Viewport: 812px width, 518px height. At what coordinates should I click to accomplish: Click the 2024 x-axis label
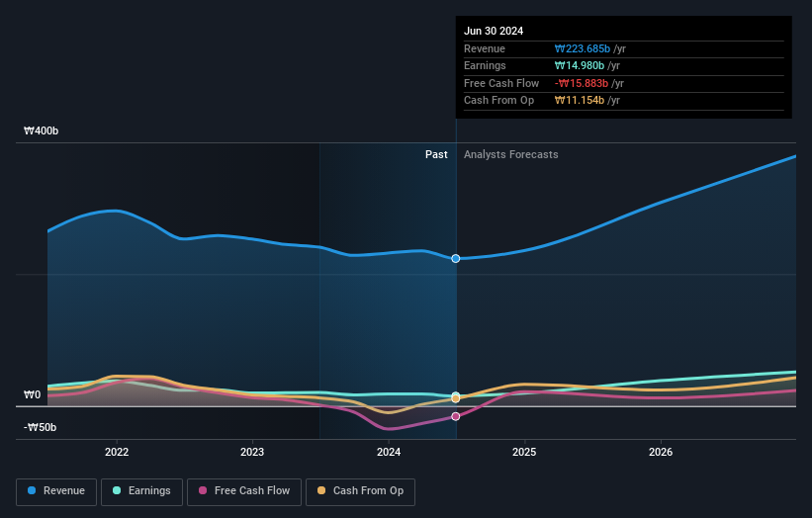389,452
